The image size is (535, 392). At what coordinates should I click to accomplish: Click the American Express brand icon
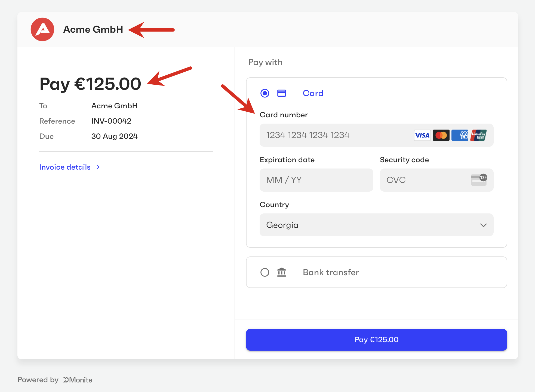(x=460, y=135)
